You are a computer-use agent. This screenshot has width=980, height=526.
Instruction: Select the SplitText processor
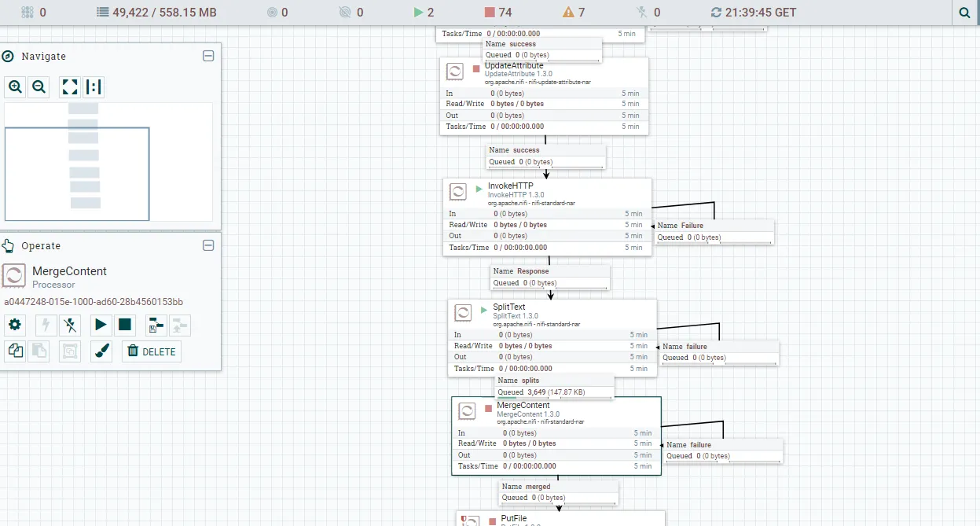552,338
